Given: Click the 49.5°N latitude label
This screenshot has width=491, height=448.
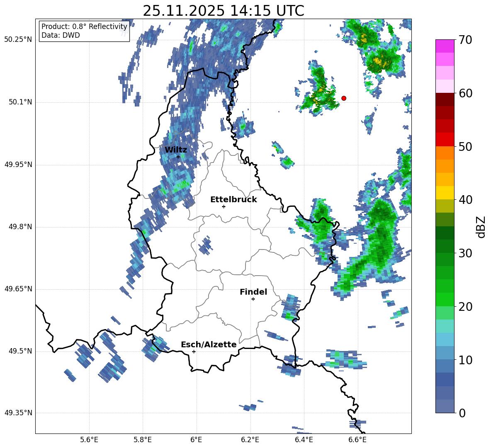Looking at the screenshot, I should click(20, 351).
